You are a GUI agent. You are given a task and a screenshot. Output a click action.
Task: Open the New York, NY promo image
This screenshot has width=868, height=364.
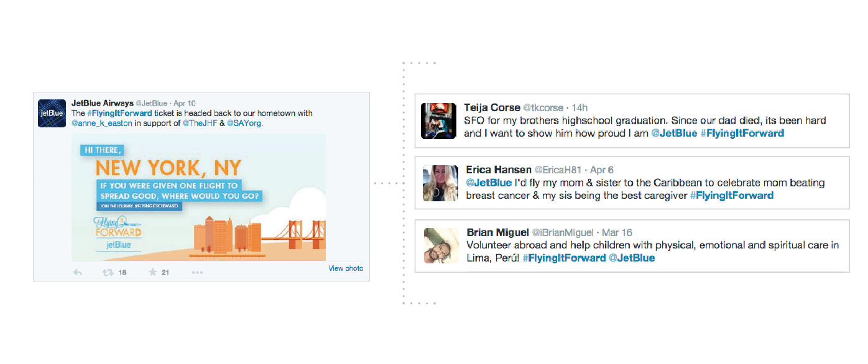(198, 198)
